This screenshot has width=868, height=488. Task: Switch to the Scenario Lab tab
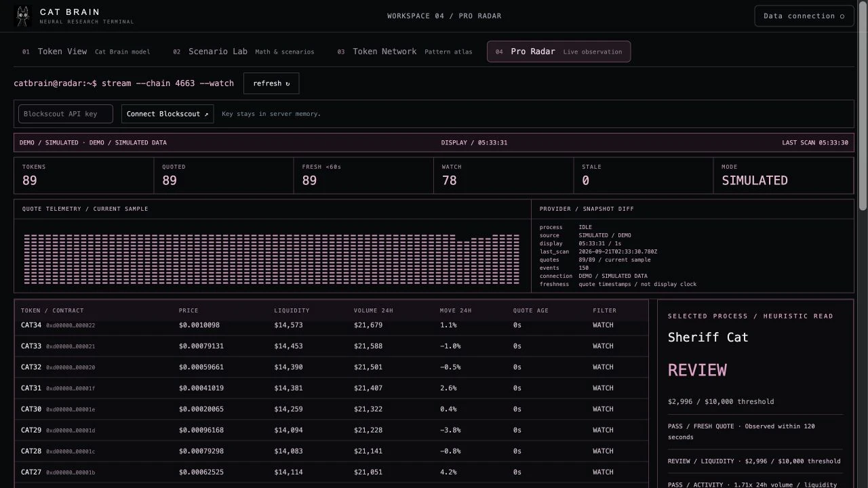[243, 52]
